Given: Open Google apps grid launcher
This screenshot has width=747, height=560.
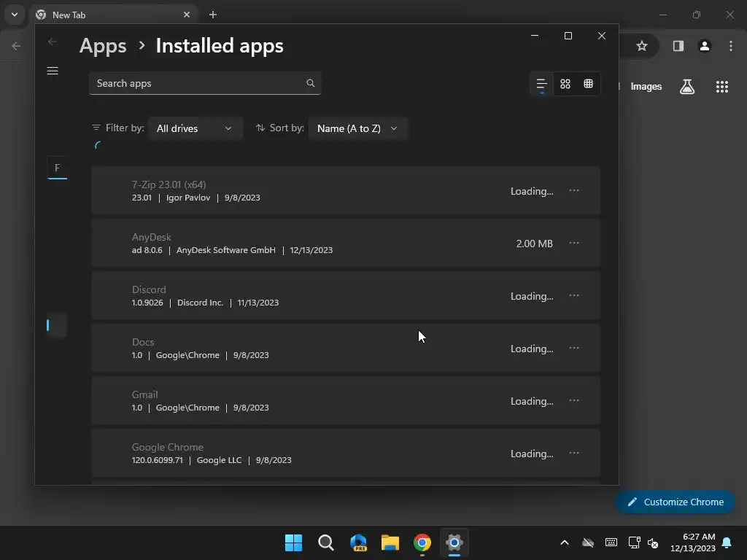Looking at the screenshot, I should pyautogui.click(x=722, y=87).
